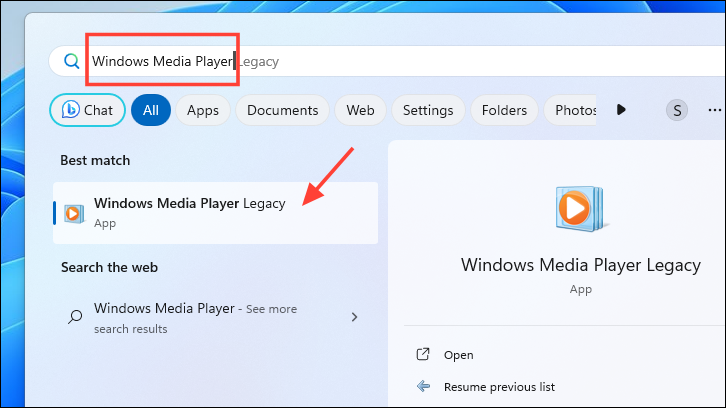Click the Search the web heading

[x=109, y=267]
